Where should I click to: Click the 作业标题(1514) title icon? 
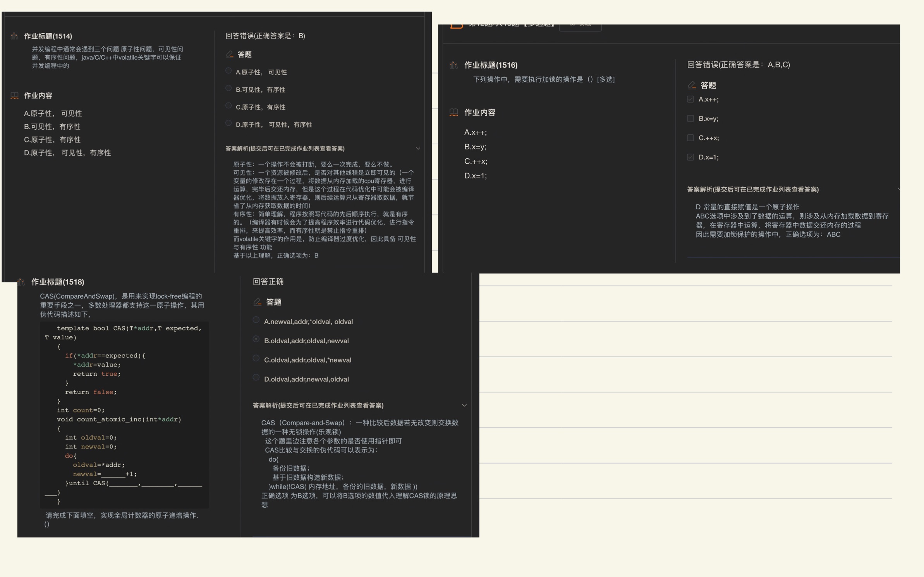pyautogui.click(x=14, y=36)
